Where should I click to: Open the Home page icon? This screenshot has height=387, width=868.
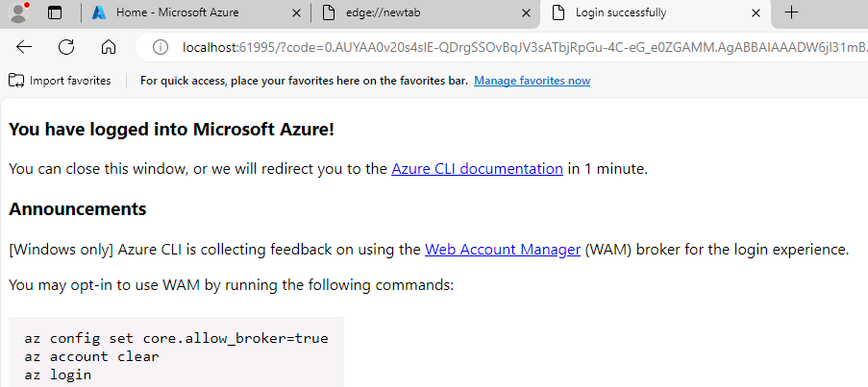click(109, 47)
